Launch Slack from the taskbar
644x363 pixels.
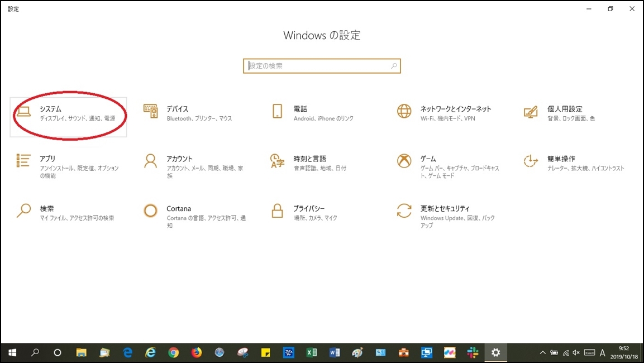(473, 352)
